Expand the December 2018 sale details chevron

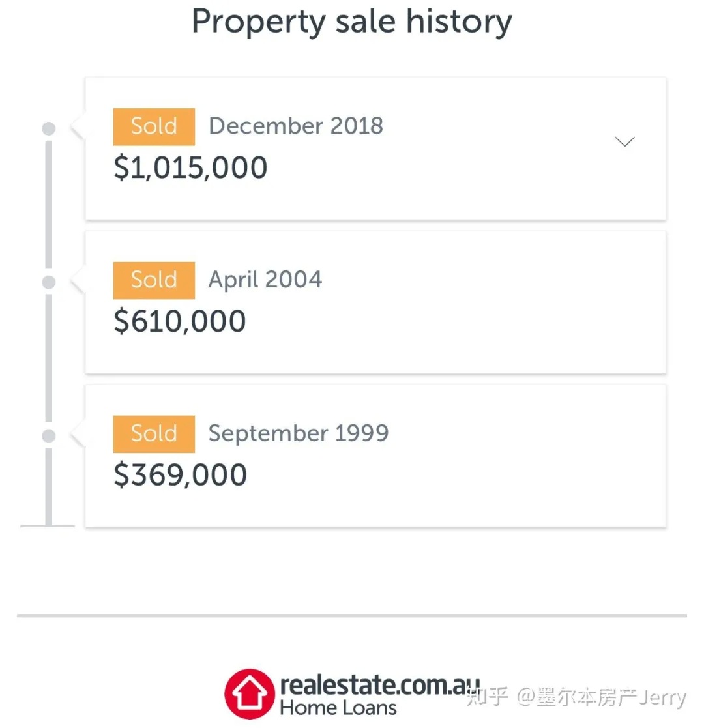(x=624, y=141)
